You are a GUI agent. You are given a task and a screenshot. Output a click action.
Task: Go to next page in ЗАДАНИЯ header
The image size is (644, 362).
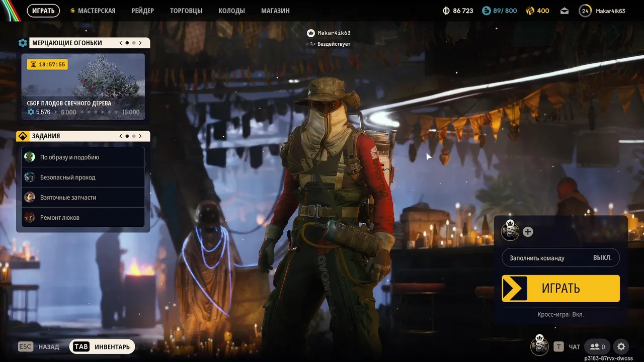(140, 136)
